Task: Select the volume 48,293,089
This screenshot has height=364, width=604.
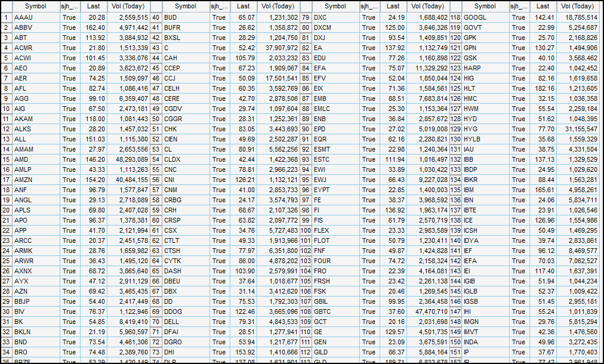Action: 128,159
